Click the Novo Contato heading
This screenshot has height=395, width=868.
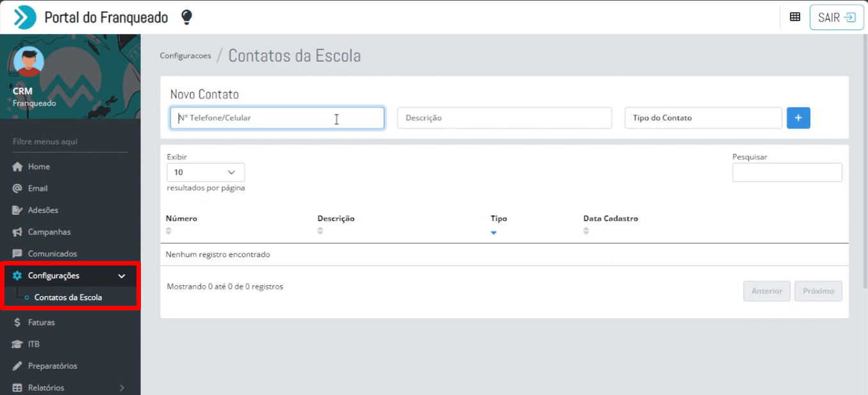tap(204, 94)
